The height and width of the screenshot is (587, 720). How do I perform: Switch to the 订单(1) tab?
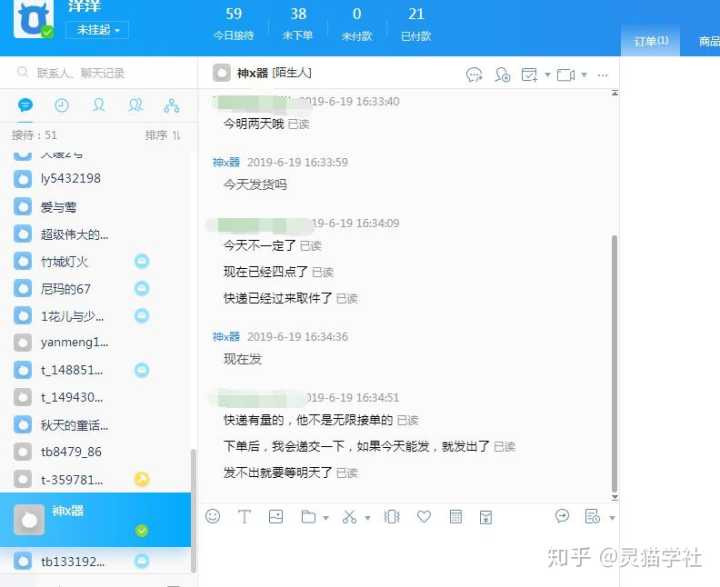click(x=651, y=41)
